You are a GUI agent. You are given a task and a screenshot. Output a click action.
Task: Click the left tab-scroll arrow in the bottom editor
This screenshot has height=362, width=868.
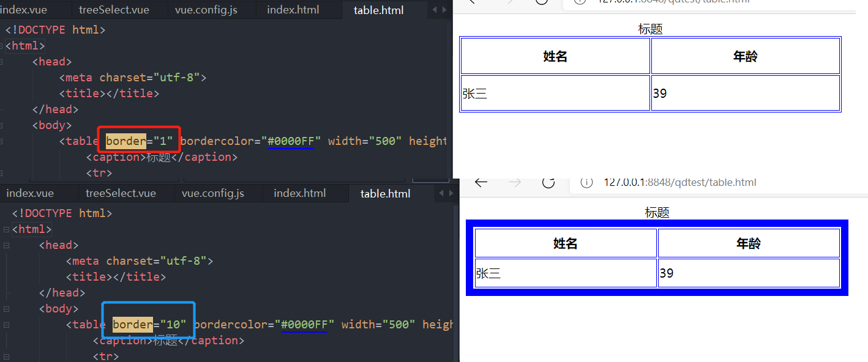point(440,193)
